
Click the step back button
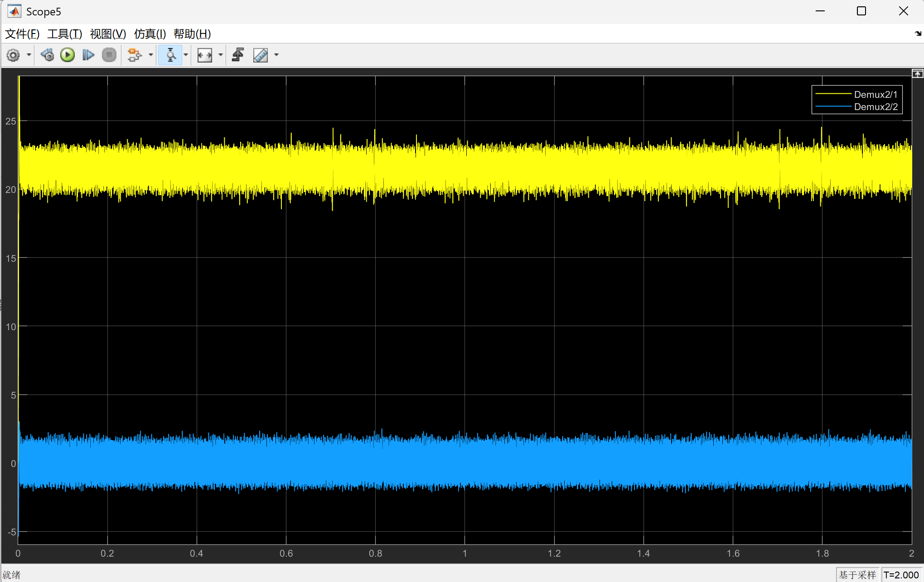tap(47, 55)
